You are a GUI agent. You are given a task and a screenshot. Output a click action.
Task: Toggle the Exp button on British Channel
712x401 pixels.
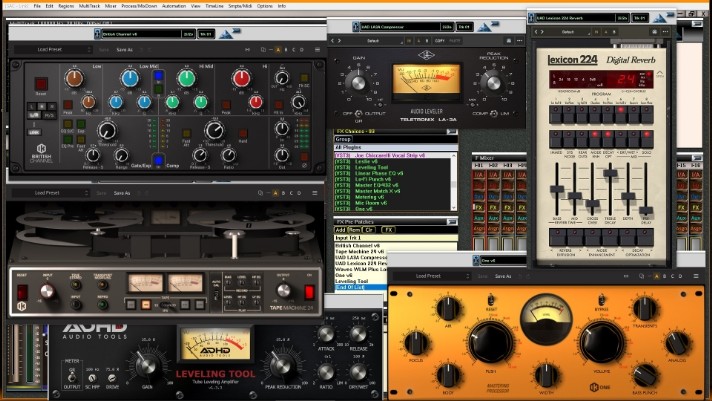81,124
